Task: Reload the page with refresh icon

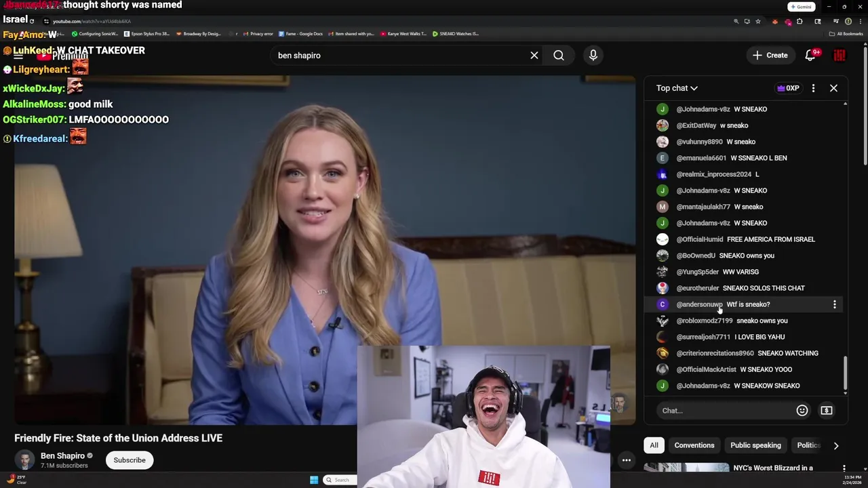Action: (32, 21)
